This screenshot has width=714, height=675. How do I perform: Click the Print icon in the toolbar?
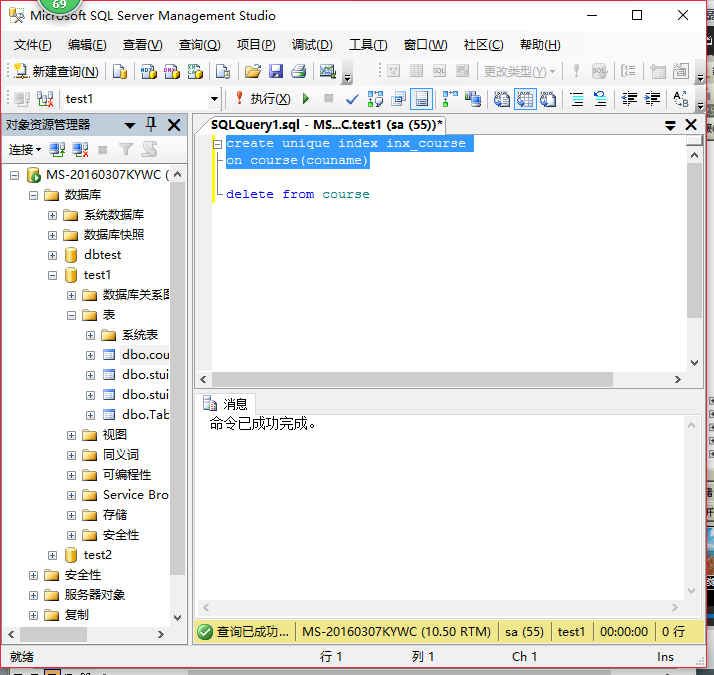(299, 71)
